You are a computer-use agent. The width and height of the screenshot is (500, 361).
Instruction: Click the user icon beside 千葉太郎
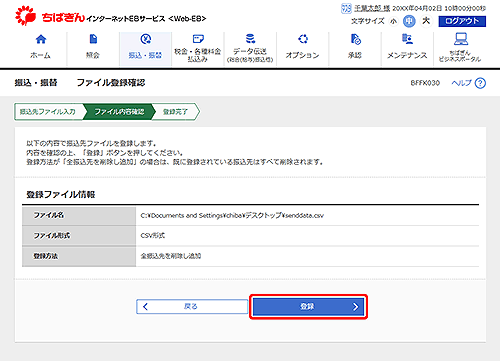click(x=346, y=8)
